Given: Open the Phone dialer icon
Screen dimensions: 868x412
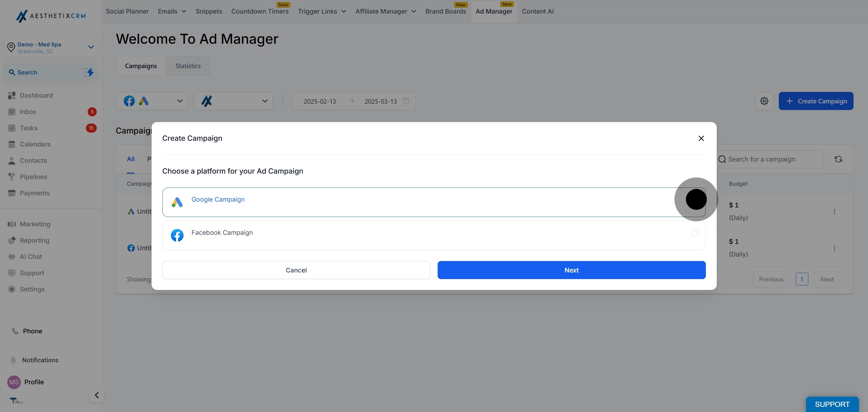Looking at the screenshot, I should [15, 331].
